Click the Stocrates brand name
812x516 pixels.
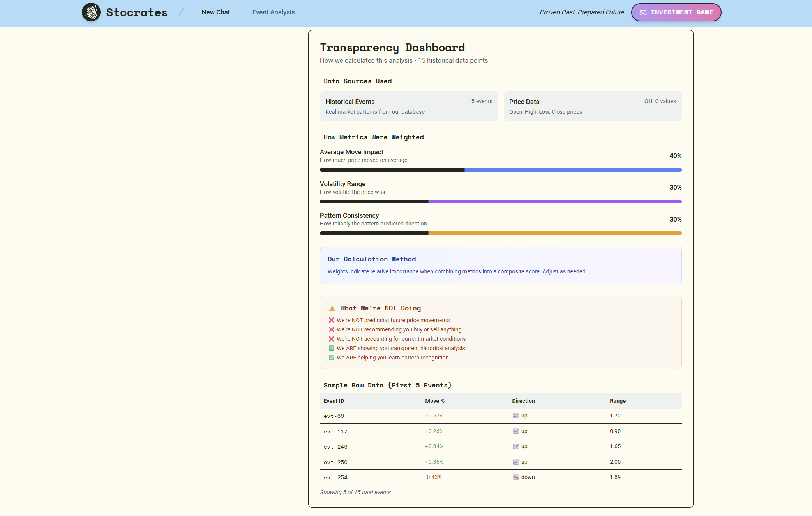(x=137, y=12)
